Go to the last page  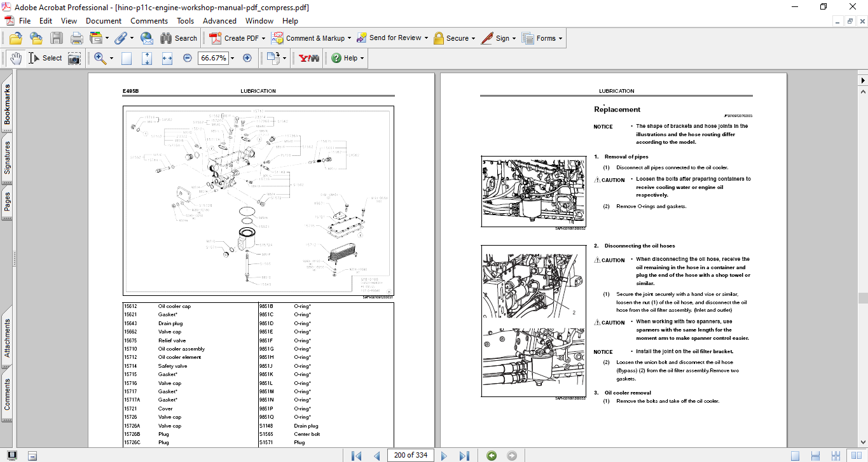(x=464, y=456)
